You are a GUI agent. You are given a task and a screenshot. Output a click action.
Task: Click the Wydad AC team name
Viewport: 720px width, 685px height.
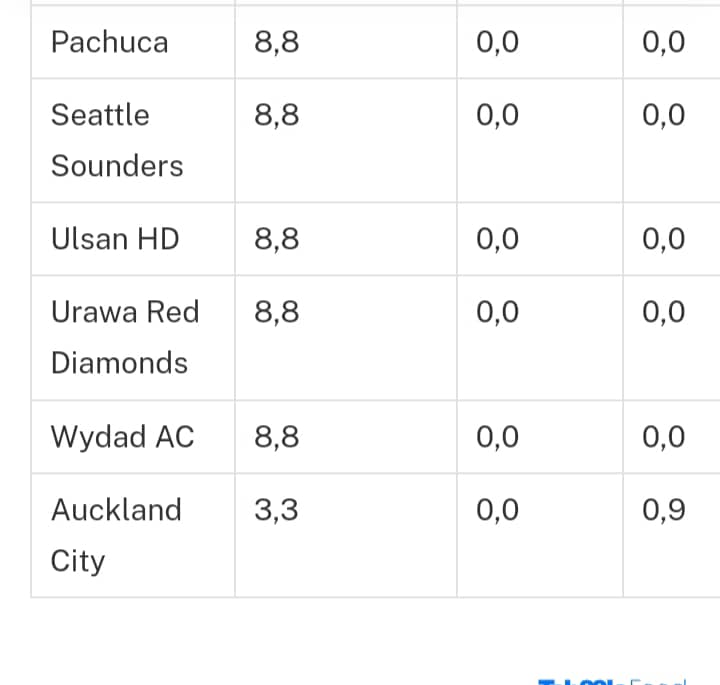[x=122, y=437]
